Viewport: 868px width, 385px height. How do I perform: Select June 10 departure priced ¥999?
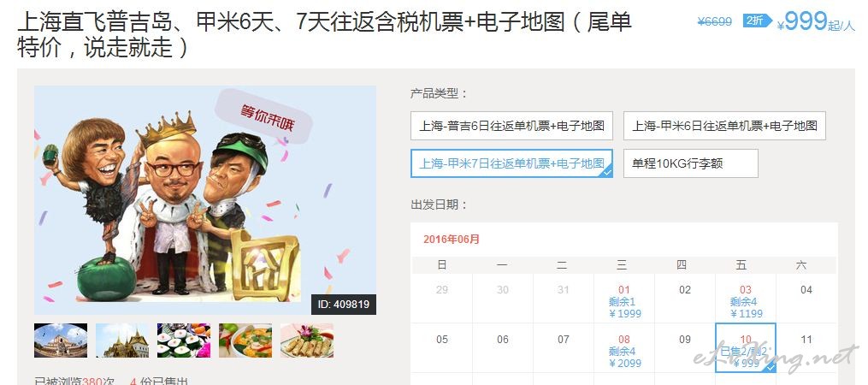746,349
